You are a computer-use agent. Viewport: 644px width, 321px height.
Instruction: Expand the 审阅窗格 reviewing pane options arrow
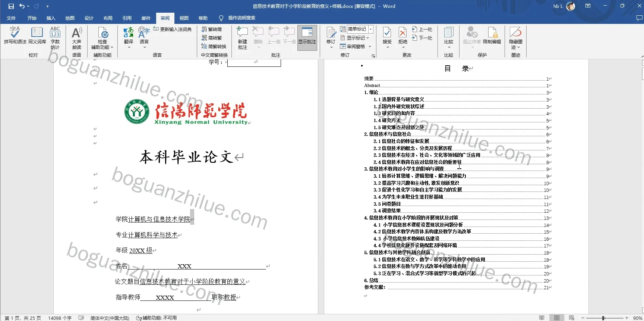pyautogui.click(x=370, y=46)
